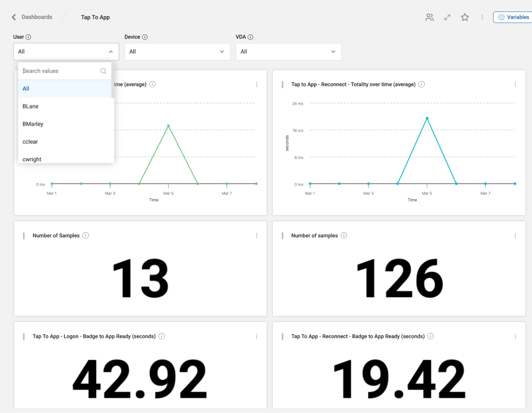The image size is (532, 413).
Task: Choose cclear in the user dropdown list
Action: (x=30, y=142)
